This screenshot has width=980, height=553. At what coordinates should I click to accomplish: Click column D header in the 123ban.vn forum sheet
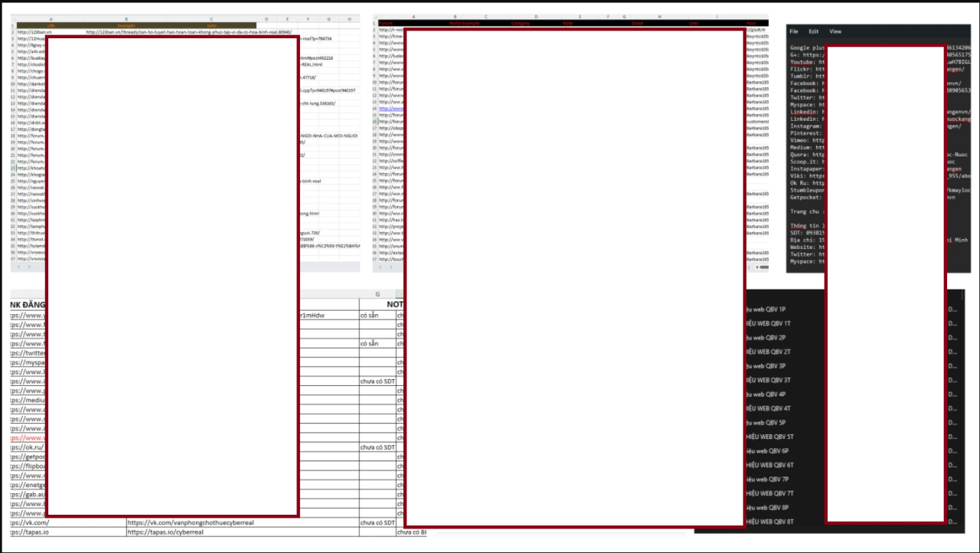[266, 19]
